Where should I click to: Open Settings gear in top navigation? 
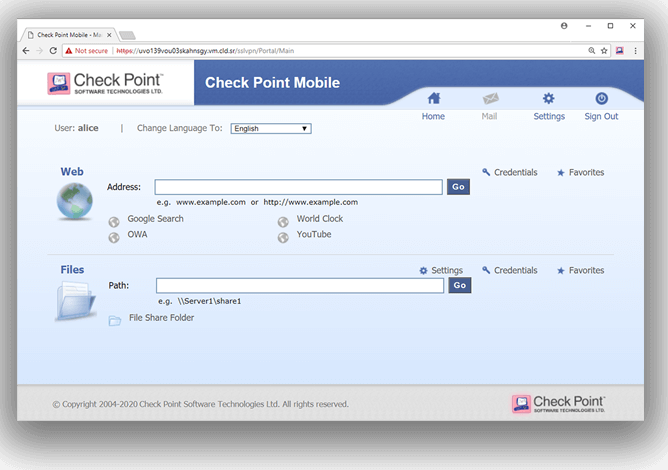548,99
